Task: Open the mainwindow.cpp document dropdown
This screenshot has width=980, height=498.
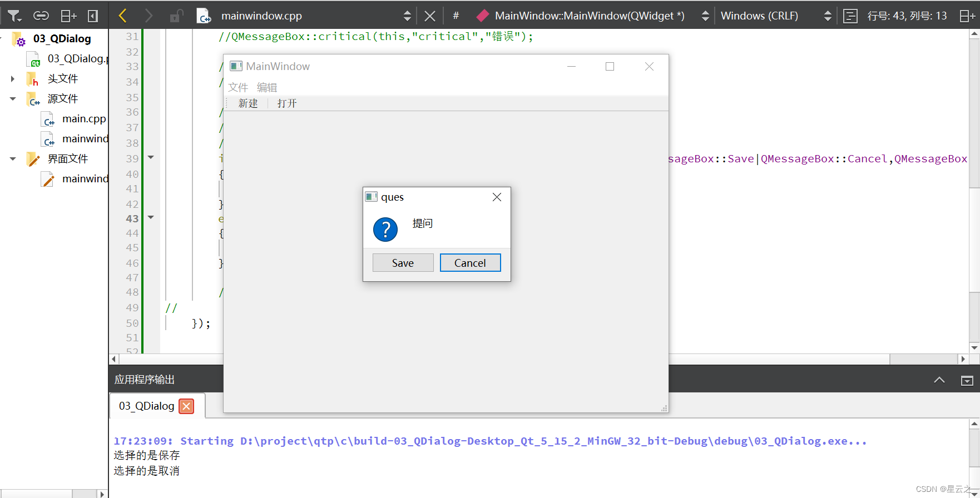Action: click(407, 16)
